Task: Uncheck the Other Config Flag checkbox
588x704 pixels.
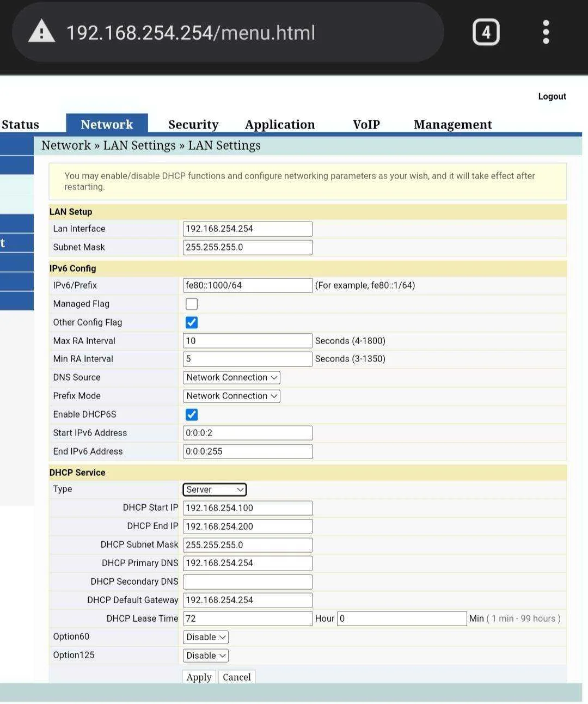Action: click(192, 322)
